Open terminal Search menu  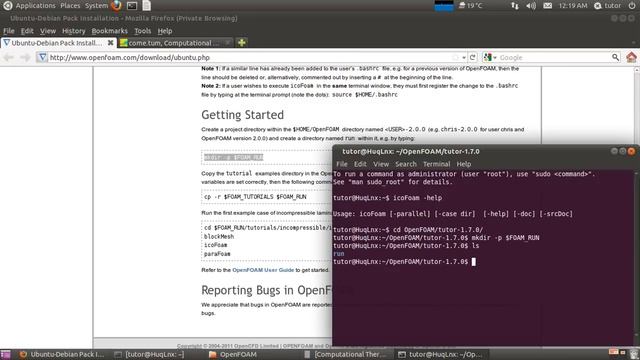click(406, 164)
